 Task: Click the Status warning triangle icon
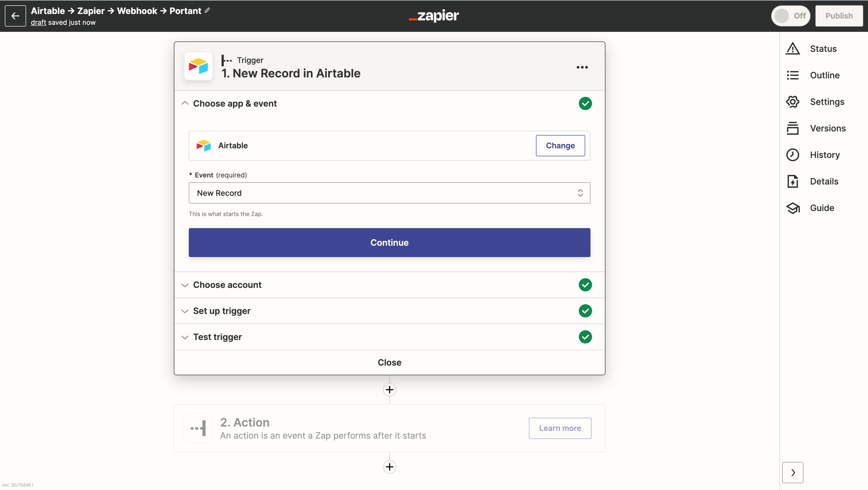[793, 49]
